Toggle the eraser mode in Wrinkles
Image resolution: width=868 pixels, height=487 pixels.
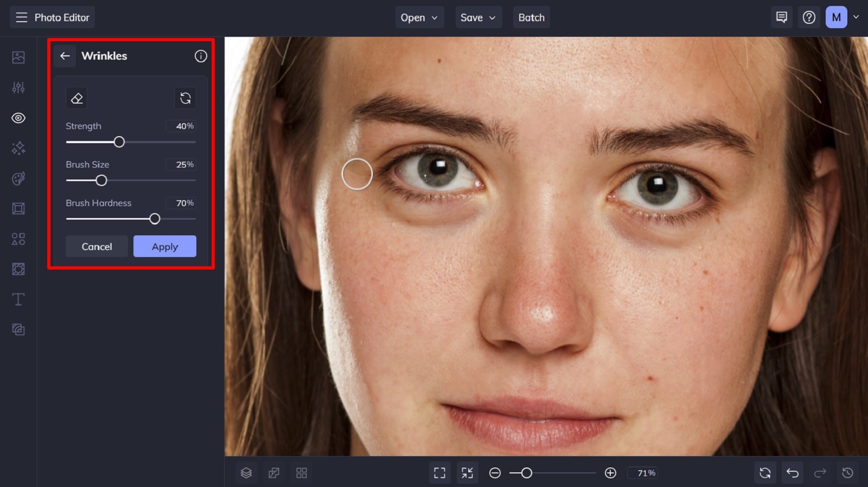tap(76, 98)
